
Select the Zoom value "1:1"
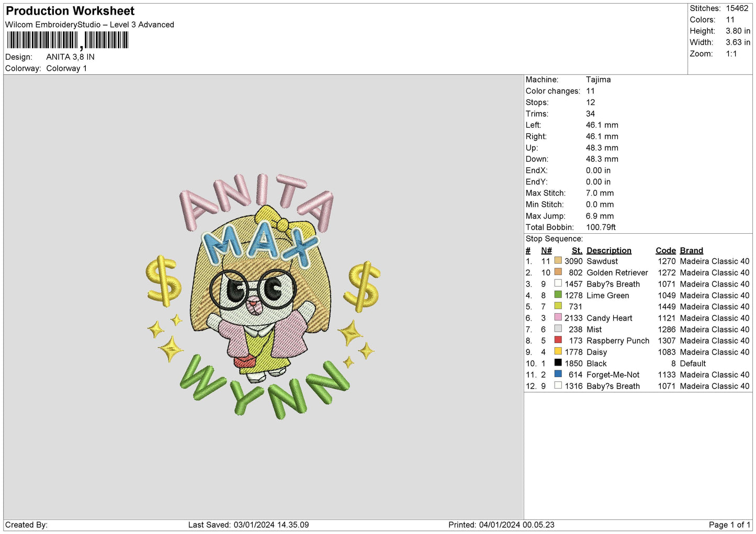click(x=731, y=54)
